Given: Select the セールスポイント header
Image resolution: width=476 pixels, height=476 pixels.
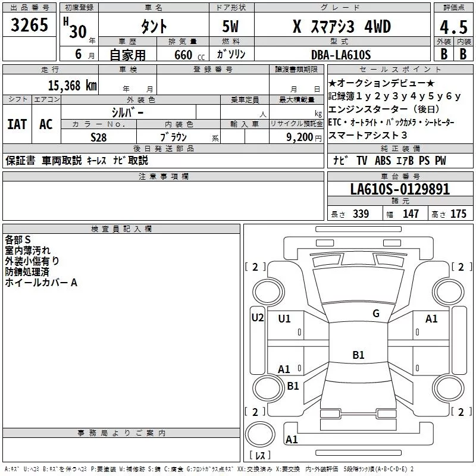Looking at the screenshot, I should tap(400, 69).
